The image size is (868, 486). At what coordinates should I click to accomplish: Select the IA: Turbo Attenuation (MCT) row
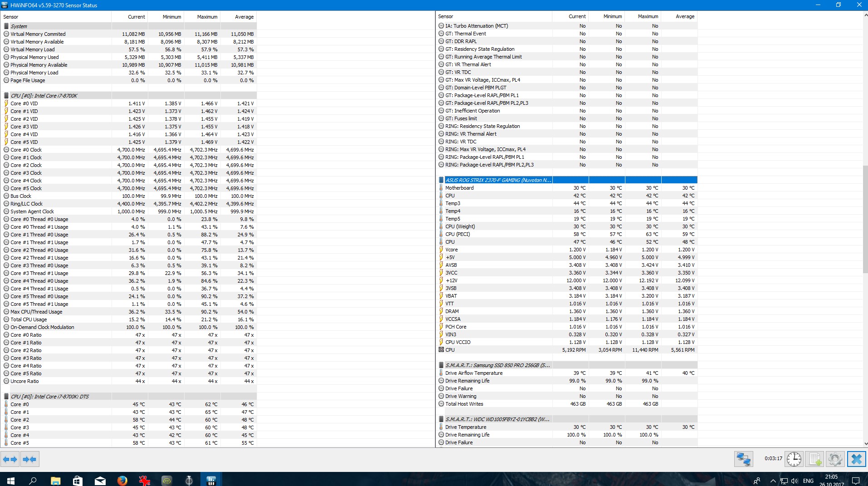pyautogui.click(x=567, y=26)
